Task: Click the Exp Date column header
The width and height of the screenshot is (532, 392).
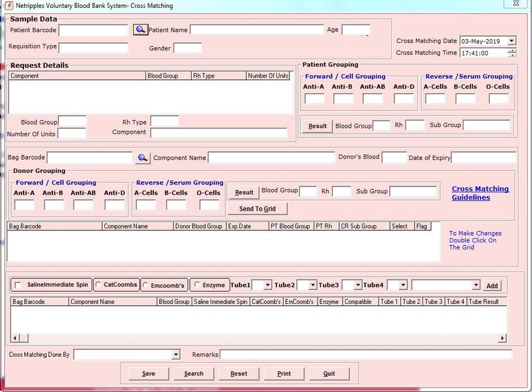Action: (x=247, y=226)
